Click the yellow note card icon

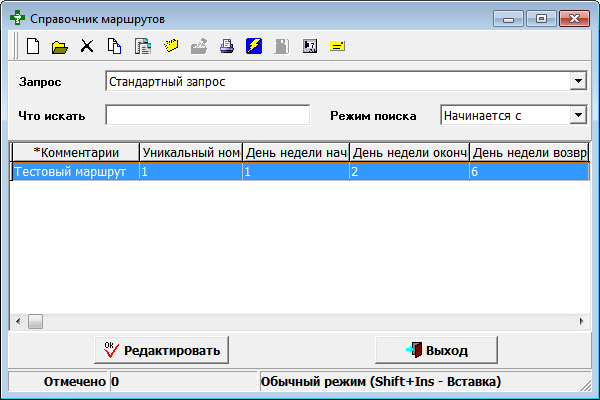[x=337, y=46]
